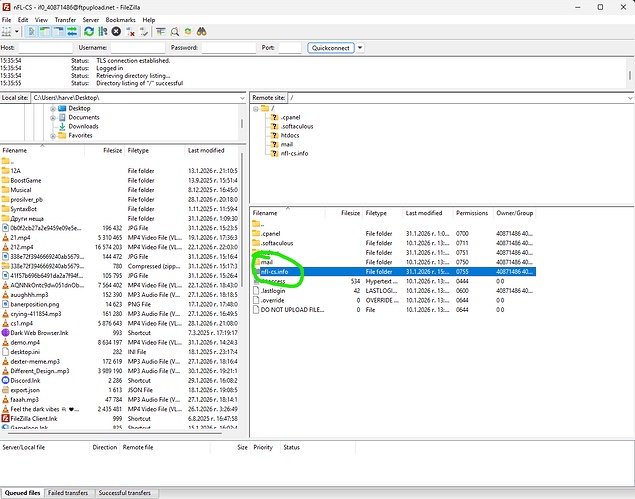This screenshot has width=635, height=499.
Task: Open the Quickconnect history dropdown arrow
Action: tap(361, 47)
